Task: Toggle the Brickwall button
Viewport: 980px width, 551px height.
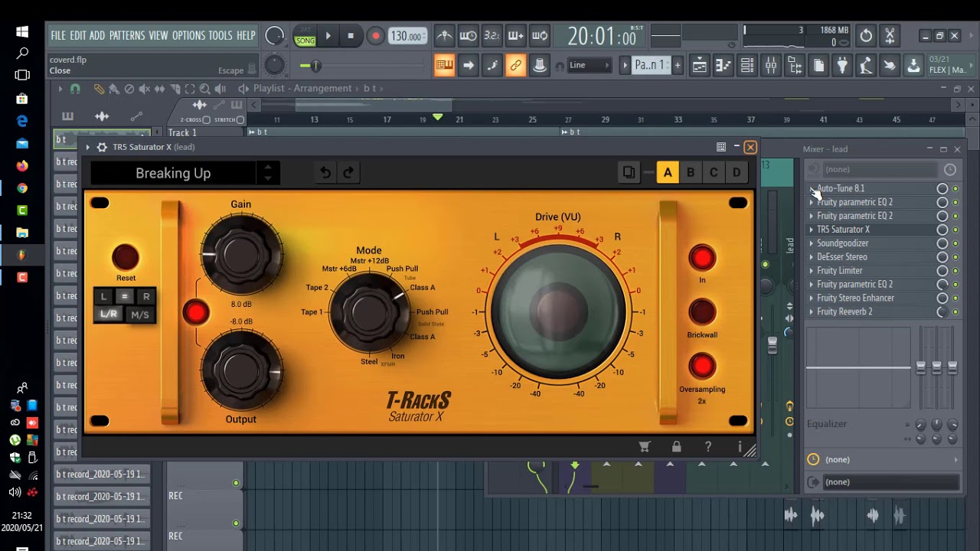Action: (x=702, y=311)
